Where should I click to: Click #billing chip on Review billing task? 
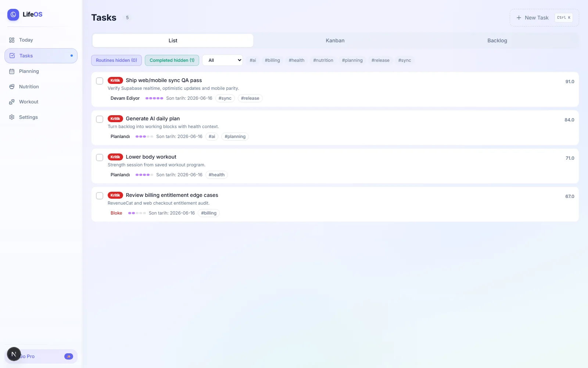tap(209, 213)
